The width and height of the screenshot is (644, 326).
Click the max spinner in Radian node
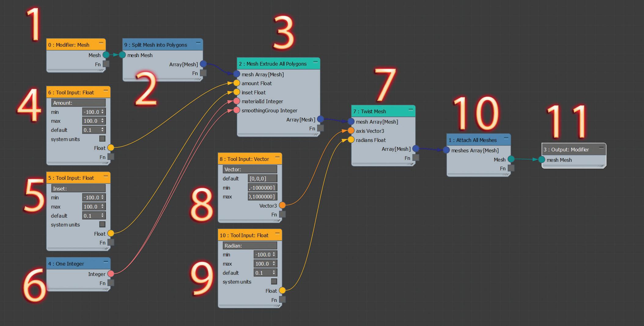click(x=265, y=263)
